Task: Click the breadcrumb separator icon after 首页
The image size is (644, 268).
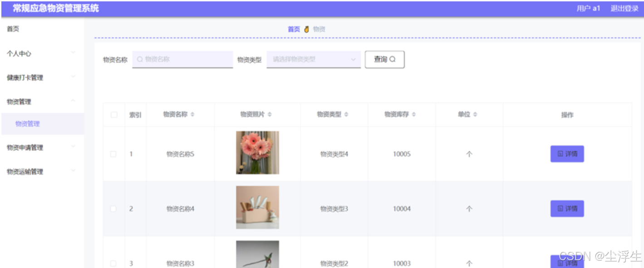Action: click(x=307, y=29)
